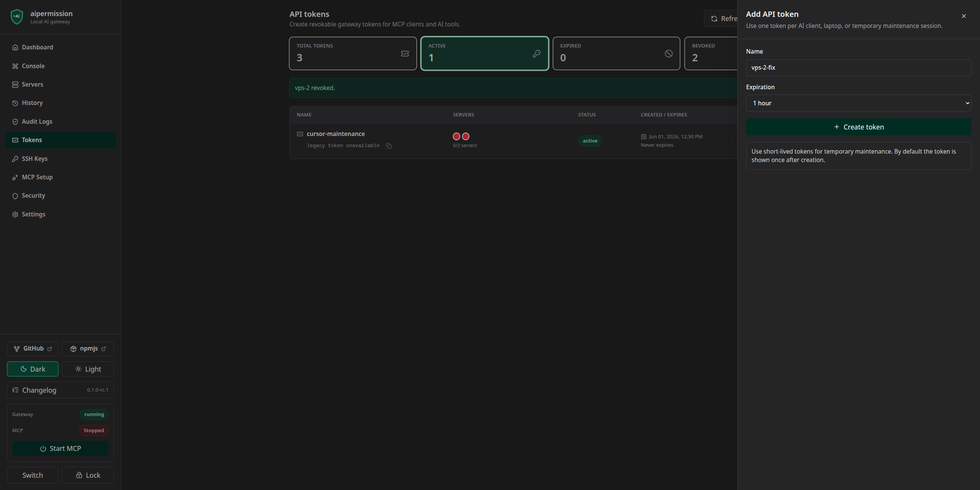This screenshot has height=490, width=980.
Task: Click the SERVERS column header
Action: 463,115
